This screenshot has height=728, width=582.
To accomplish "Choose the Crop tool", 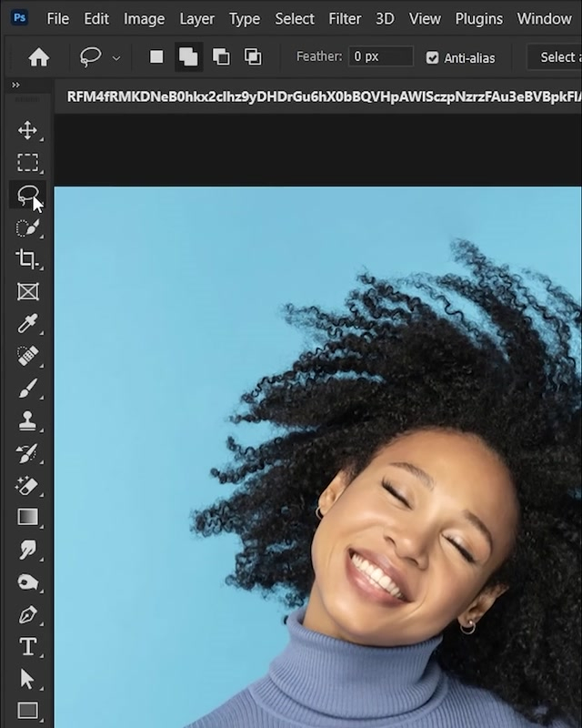I will (27, 259).
